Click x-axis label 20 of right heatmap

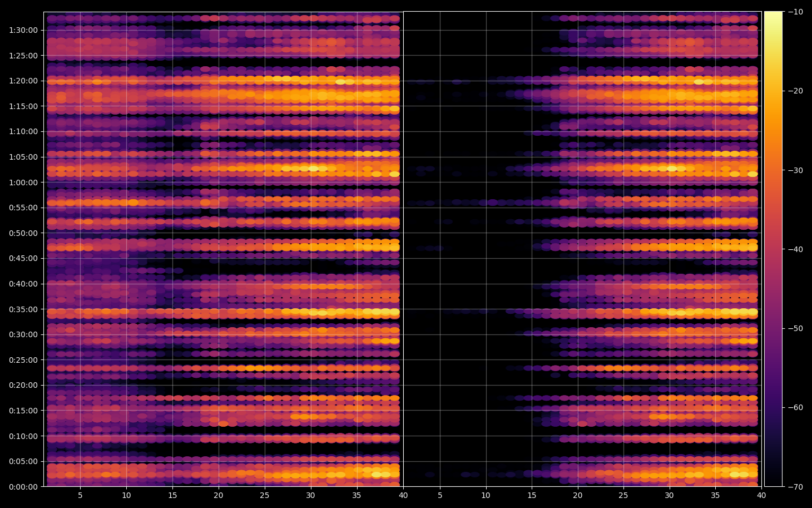click(x=577, y=495)
